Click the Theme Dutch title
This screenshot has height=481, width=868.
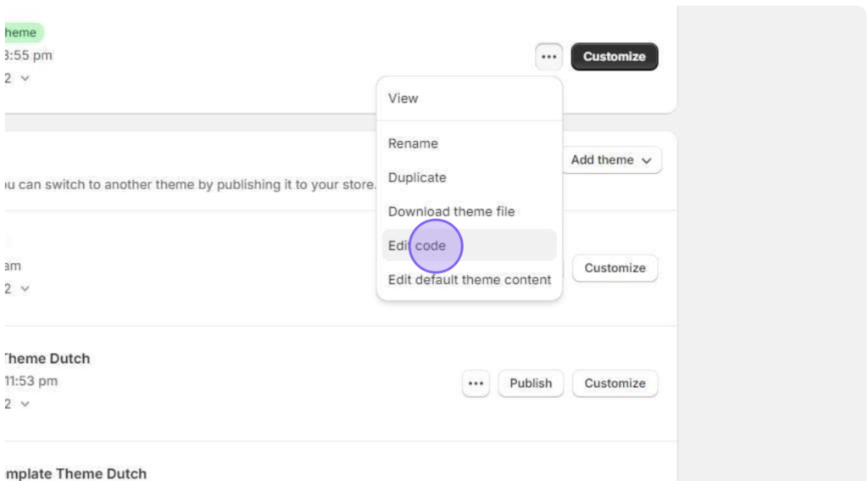pyautogui.click(x=47, y=359)
